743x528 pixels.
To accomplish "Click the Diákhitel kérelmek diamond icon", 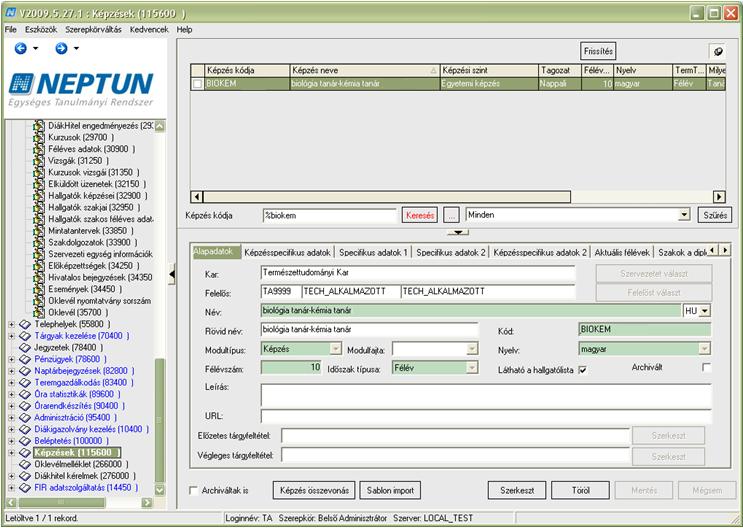I will pyautogui.click(x=25, y=476).
